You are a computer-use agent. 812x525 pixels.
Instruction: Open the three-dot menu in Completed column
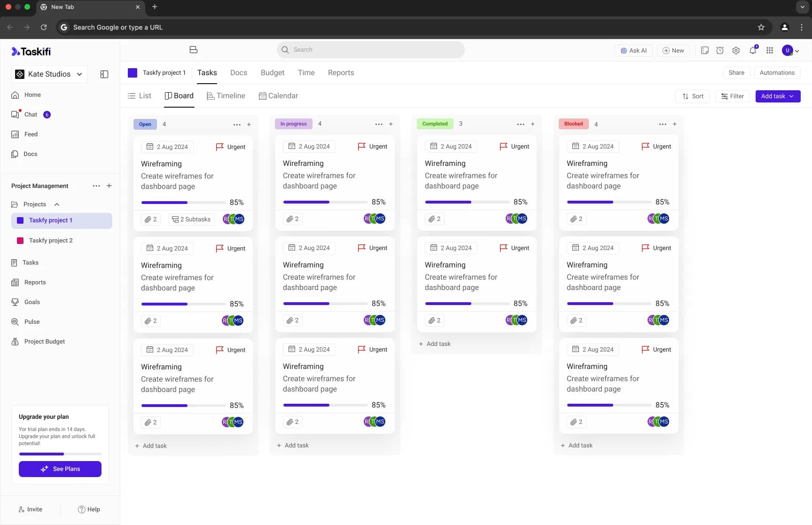click(x=520, y=124)
